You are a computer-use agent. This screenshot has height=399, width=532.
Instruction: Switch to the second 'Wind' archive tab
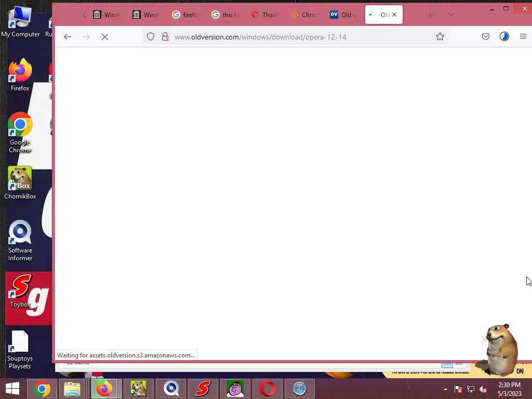[x=146, y=15]
